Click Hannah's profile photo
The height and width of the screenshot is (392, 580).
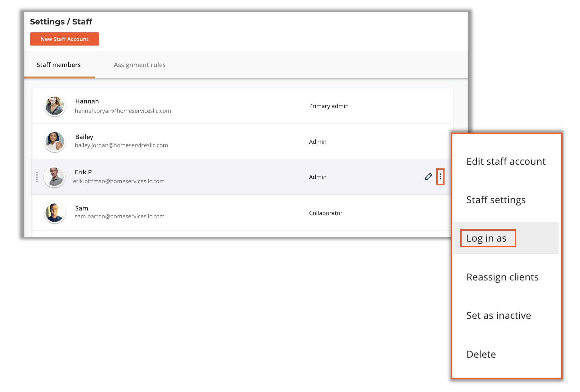pos(55,106)
